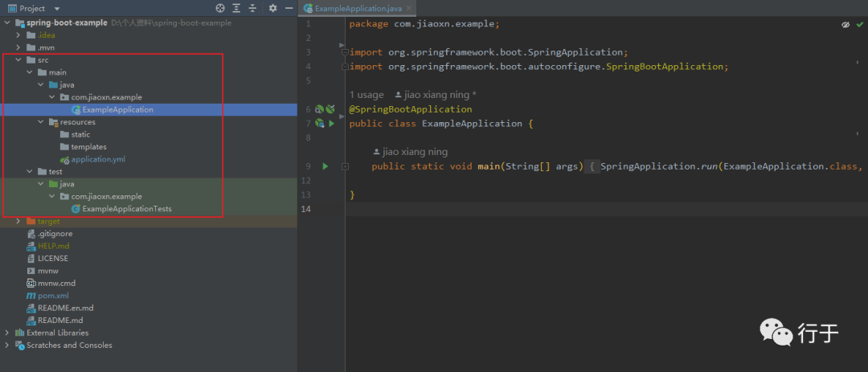Toggle the reader mode eye icon in editor

tap(845, 25)
